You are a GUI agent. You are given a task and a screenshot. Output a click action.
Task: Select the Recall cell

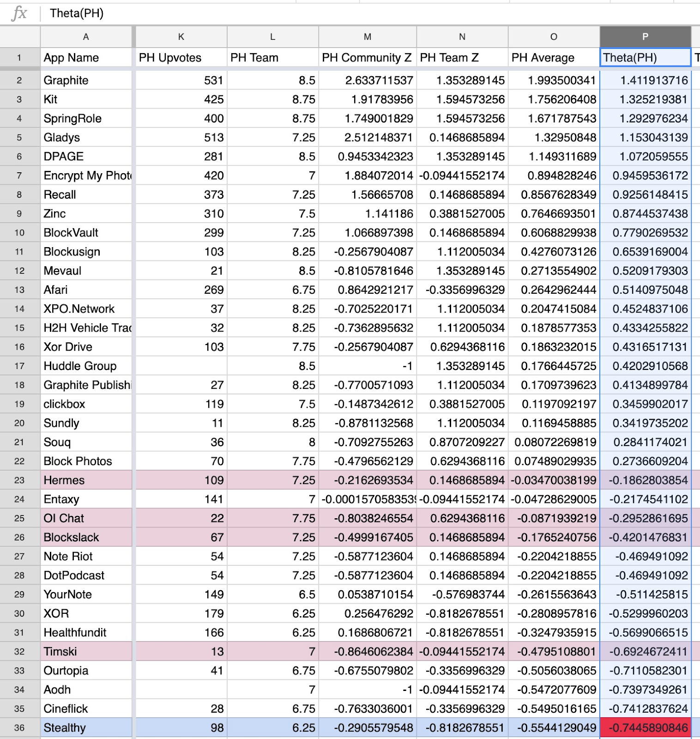tap(86, 194)
